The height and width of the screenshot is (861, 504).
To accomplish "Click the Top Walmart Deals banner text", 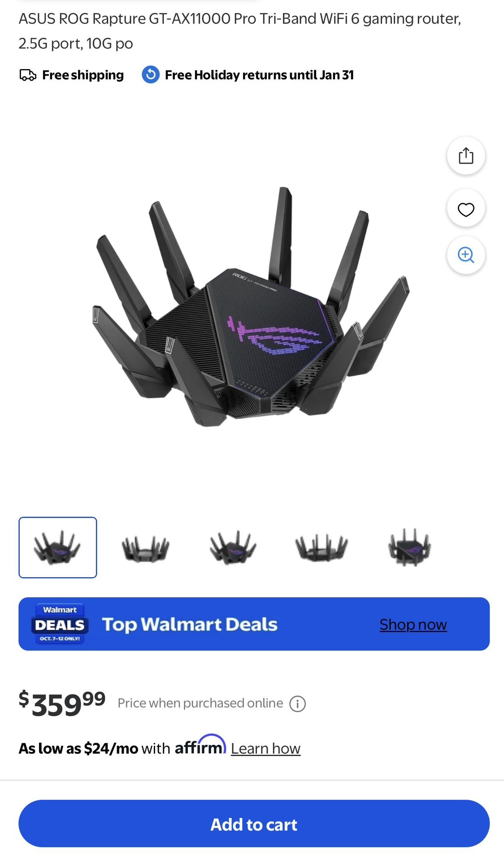I will (190, 625).
